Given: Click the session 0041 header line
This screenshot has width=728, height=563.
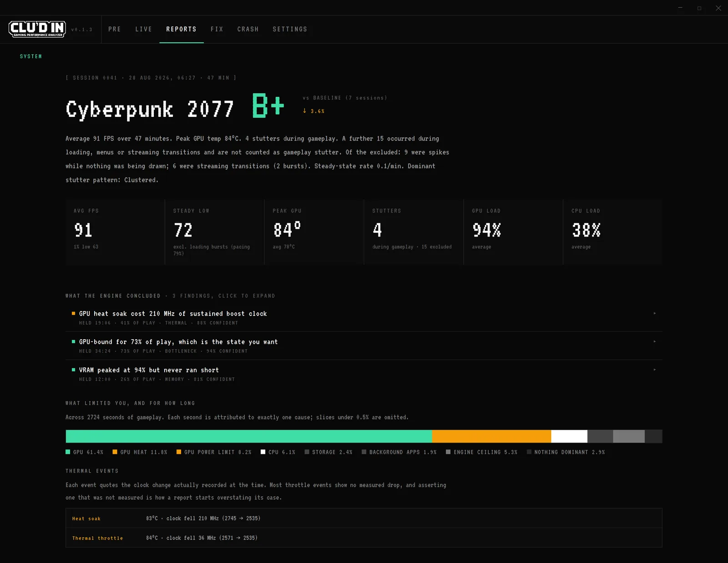Looking at the screenshot, I should pos(151,78).
